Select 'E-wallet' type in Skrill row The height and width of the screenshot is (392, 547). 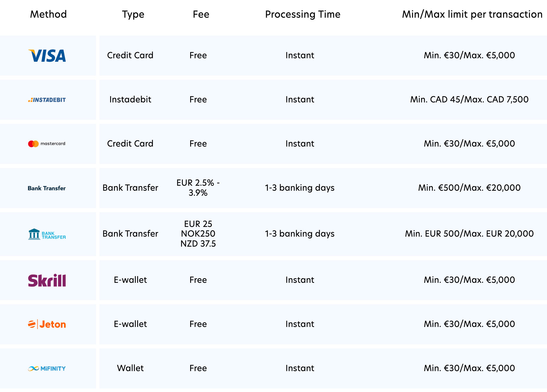[x=130, y=280]
